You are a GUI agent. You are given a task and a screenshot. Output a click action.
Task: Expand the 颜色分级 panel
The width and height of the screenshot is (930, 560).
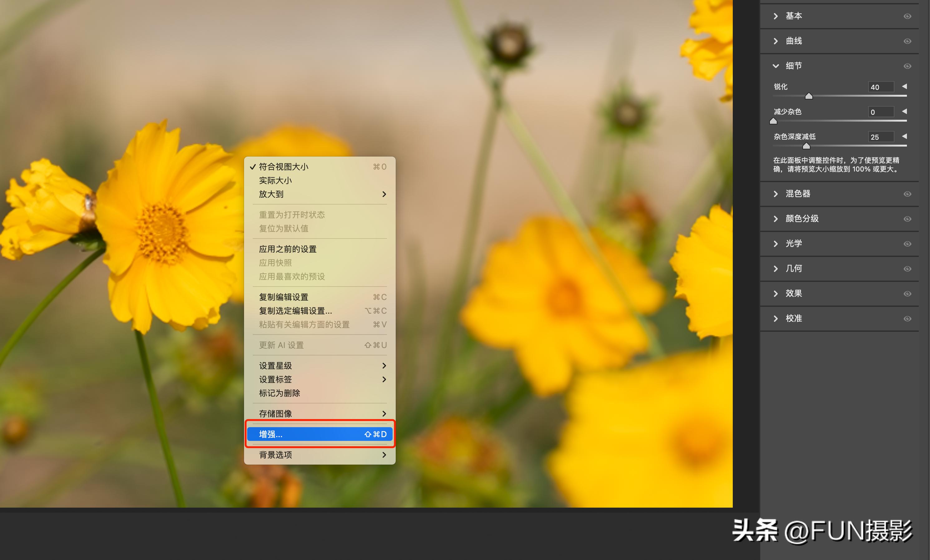coord(776,219)
